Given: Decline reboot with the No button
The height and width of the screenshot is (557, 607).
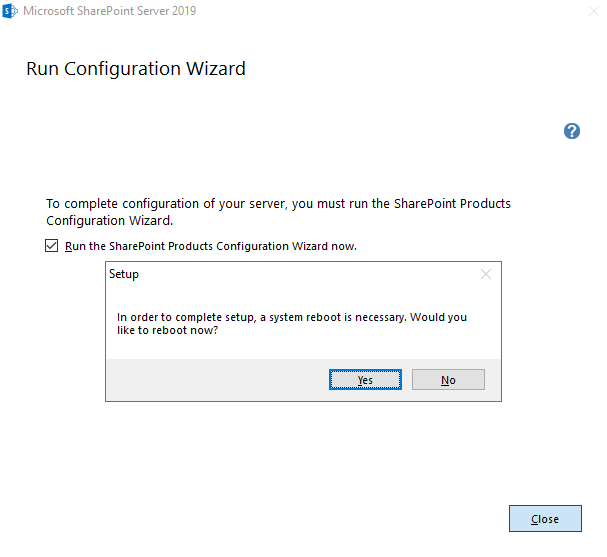Looking at the screenshot, I should pyautogui.click(x=448, y=379).
